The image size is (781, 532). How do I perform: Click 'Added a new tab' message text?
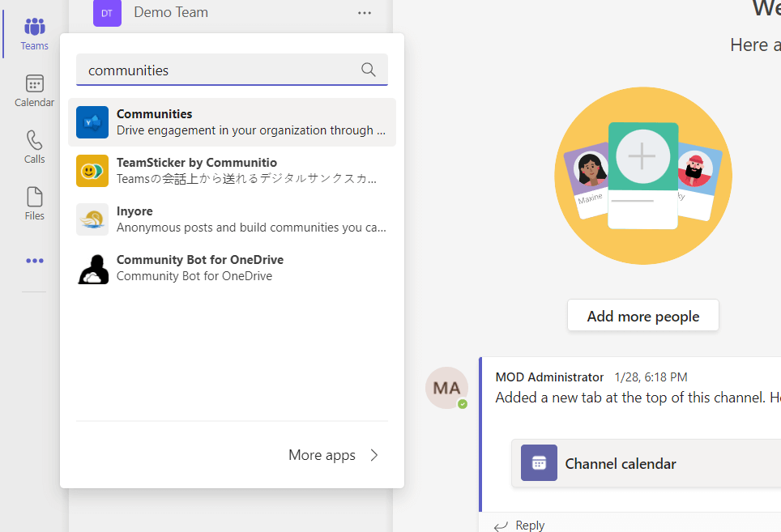coord(638,398)
